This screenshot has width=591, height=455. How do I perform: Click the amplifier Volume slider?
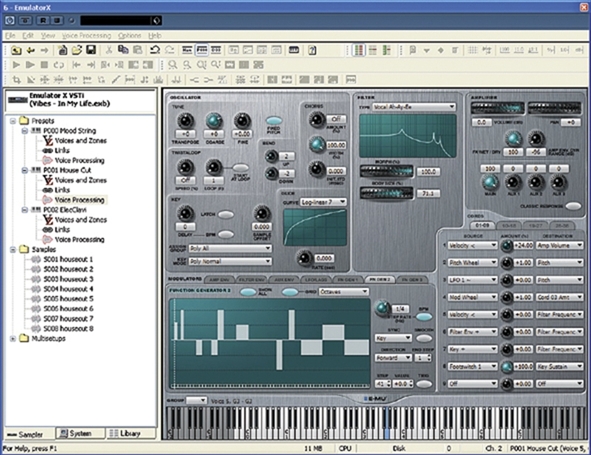[x=497, y=109]
